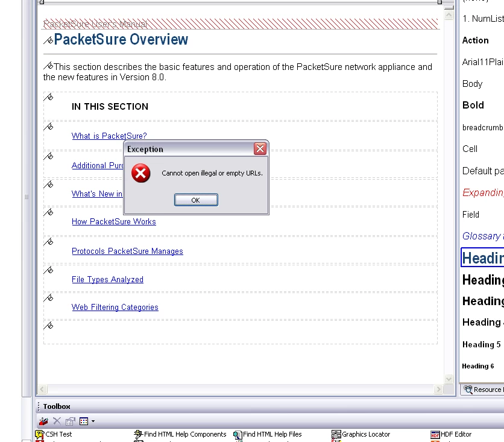Image resolution: width=504 pixels, height=442 pixels.
Task: Select the 'Body' style
Action: point(472,84)
